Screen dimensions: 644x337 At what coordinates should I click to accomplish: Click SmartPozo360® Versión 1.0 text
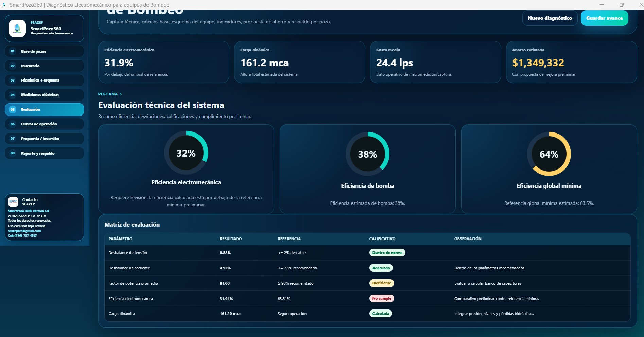coord(29,211)
